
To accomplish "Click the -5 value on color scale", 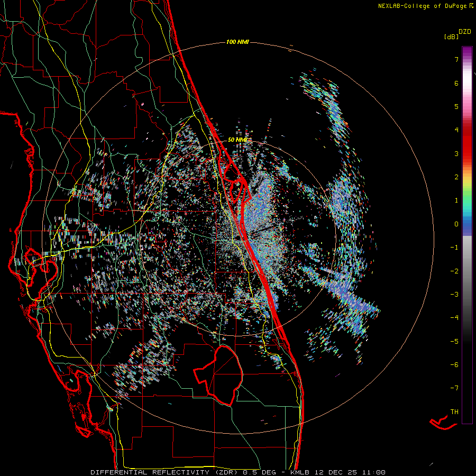I will pos(454,342).
